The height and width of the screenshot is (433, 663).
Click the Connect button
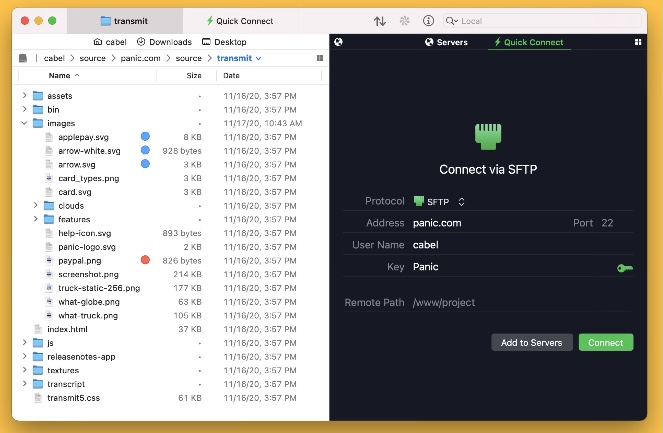point(606,342)
